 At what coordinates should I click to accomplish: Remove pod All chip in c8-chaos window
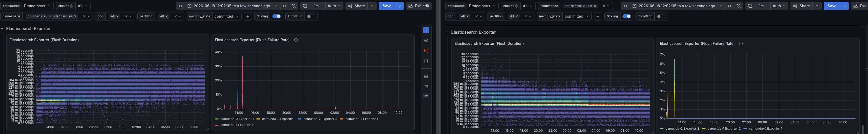(117, 16)
